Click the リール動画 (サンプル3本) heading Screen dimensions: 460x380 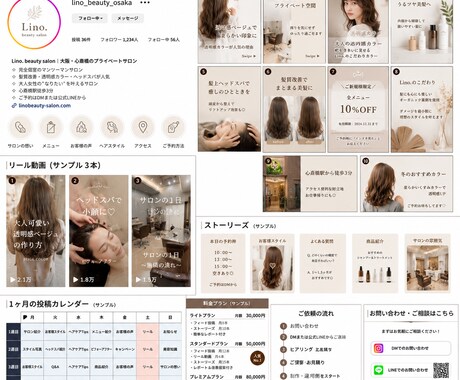click(x=54, y=165)
